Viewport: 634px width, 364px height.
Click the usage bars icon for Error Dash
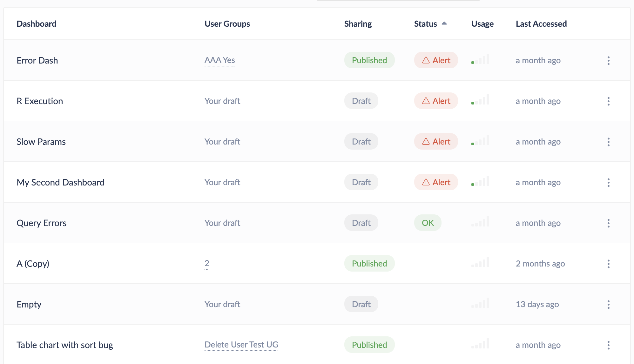pos(480,59)
